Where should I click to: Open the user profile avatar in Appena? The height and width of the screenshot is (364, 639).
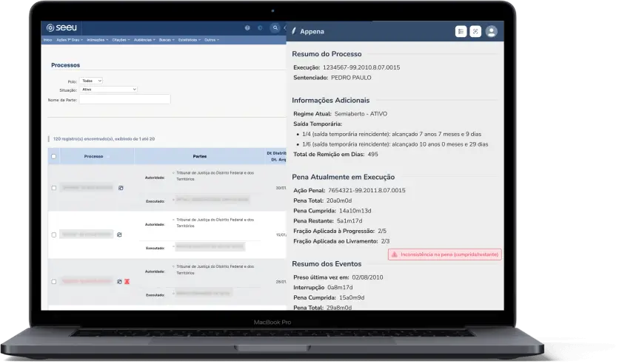pos(491,31)
